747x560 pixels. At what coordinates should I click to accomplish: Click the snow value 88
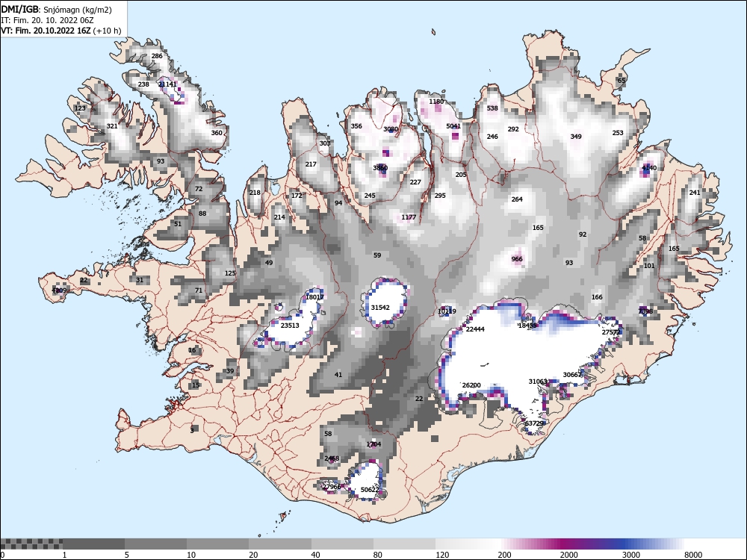(202, 214)
